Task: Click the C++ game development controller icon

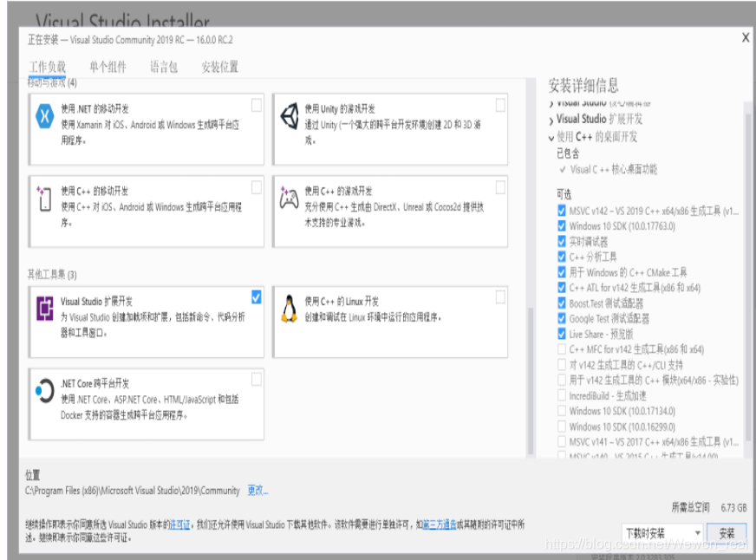Action: (x=290, y=198)
